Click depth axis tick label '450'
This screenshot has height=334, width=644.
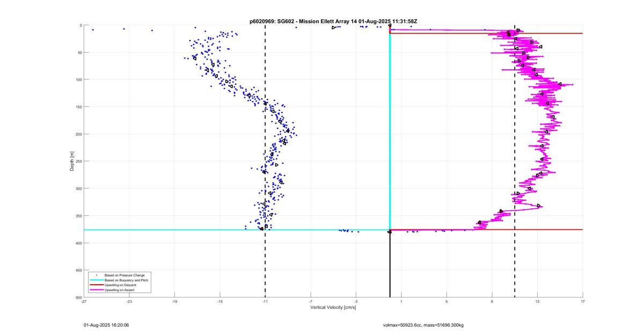coord(78,270)
